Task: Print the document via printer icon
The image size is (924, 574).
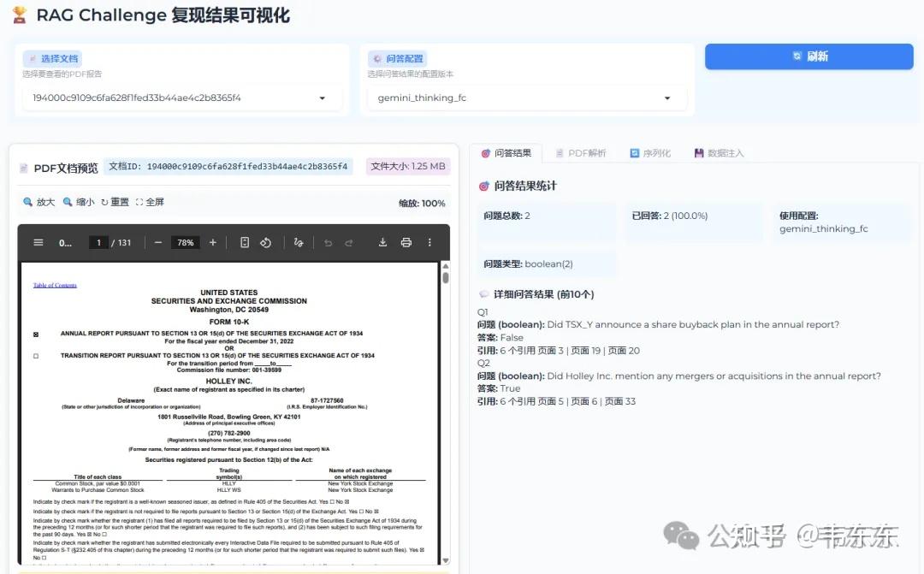Action: 406,242
